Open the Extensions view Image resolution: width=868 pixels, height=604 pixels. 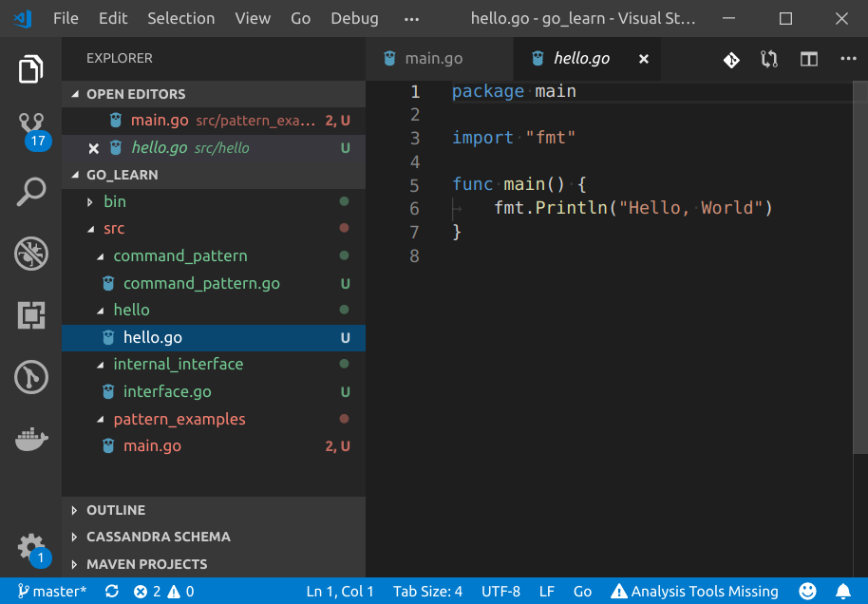pyautogui.click(x=30, y=315)
